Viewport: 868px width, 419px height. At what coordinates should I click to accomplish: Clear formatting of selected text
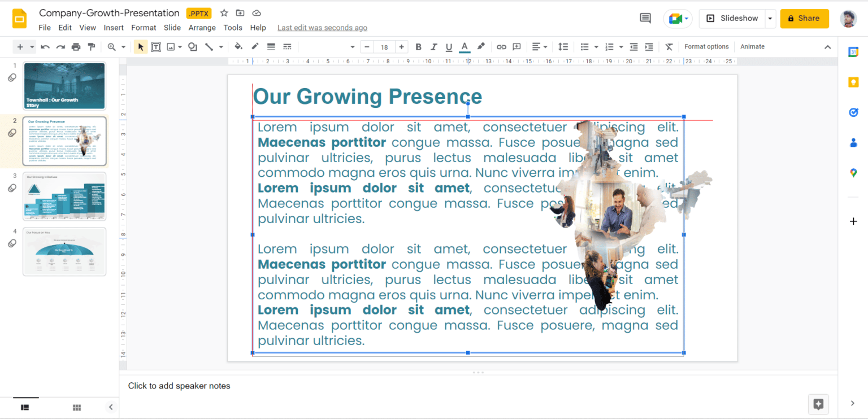pos(669,46)
